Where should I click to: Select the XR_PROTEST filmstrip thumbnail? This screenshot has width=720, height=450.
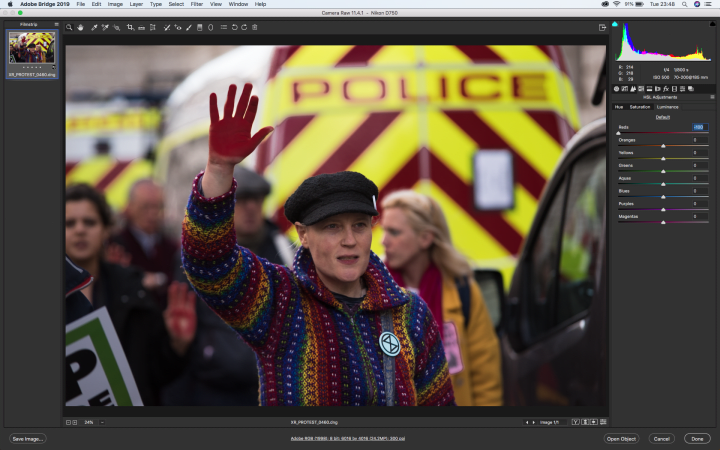pos(32,54)
